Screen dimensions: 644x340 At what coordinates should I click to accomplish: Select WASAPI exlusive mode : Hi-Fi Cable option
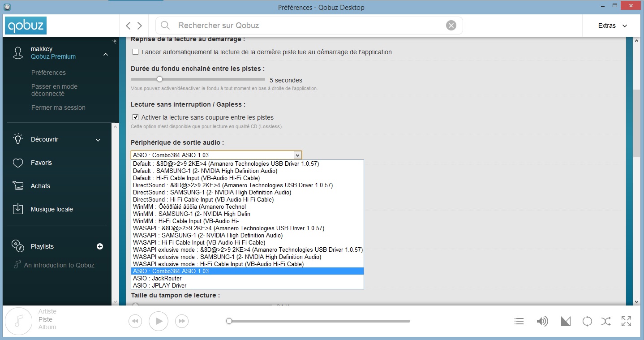tap(247, 264)
